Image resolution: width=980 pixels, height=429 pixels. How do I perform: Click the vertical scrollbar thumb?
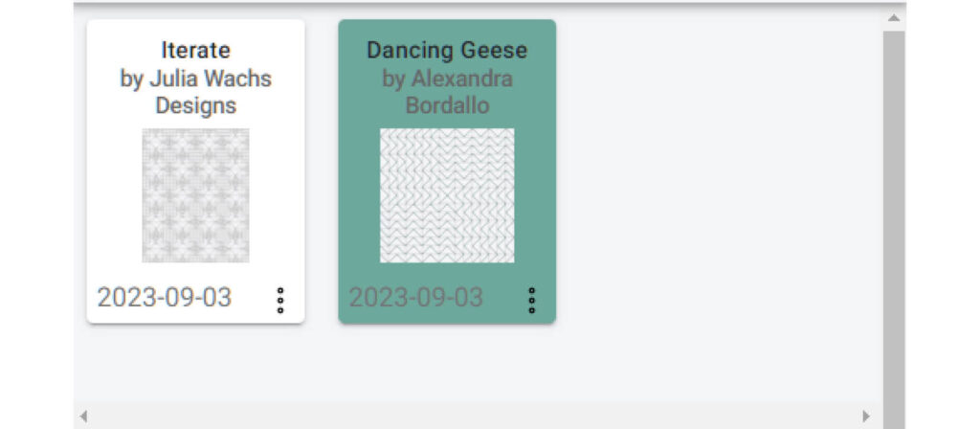tap(894, 229)
